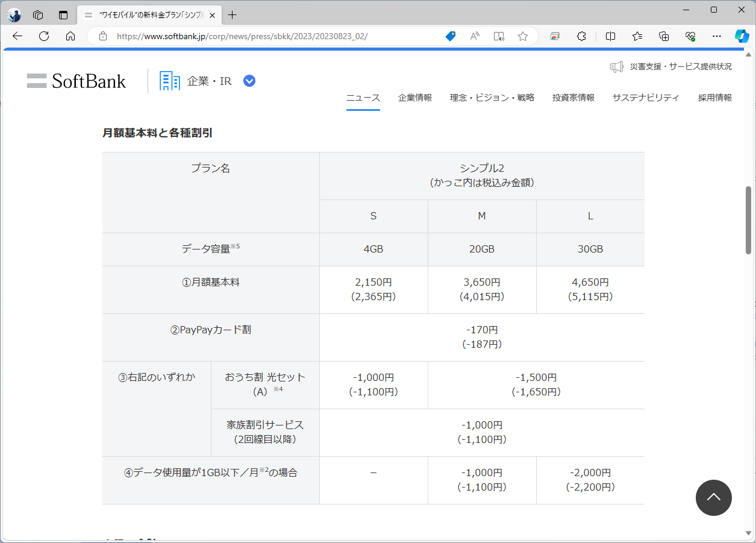The image size is (756, 543).
Task: Click the building icon beside 企業・IR
Action: (x=169, y=80)
